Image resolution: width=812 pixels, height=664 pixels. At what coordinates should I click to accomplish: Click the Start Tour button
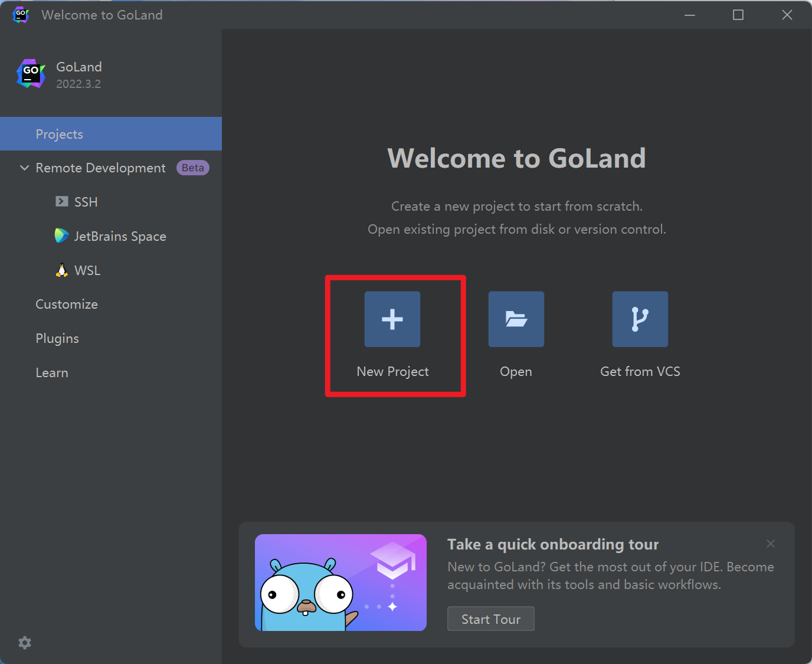click(491, 619)
